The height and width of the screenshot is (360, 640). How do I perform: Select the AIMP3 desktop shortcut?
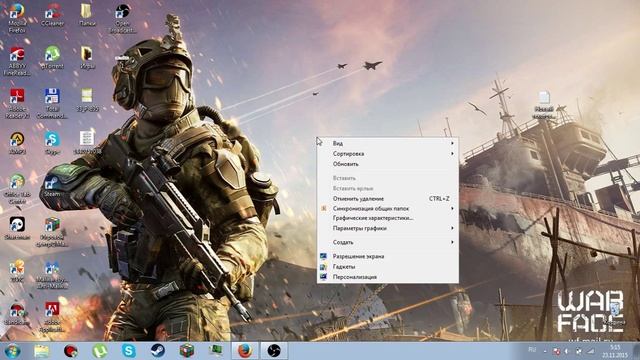tap(17, 143)
